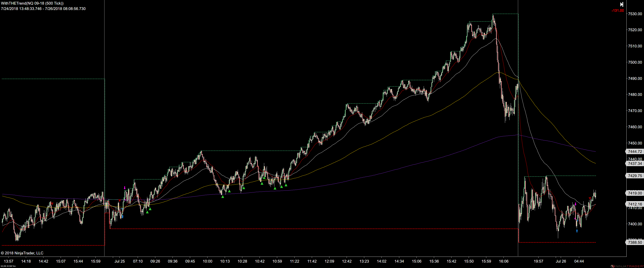Viewport: 644px width, 268px height.
Task: Click the 7490.00 price axis label
Action: pos(635,78)
